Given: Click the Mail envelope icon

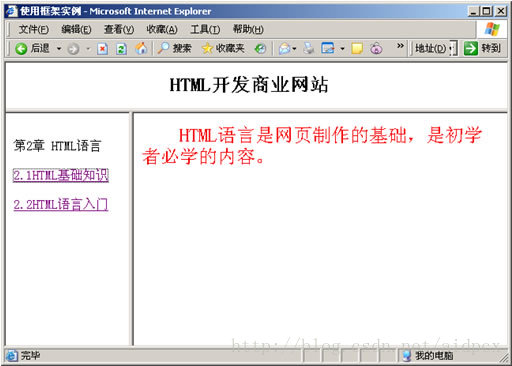Looking at the screenshot, I should click(284, 49).
